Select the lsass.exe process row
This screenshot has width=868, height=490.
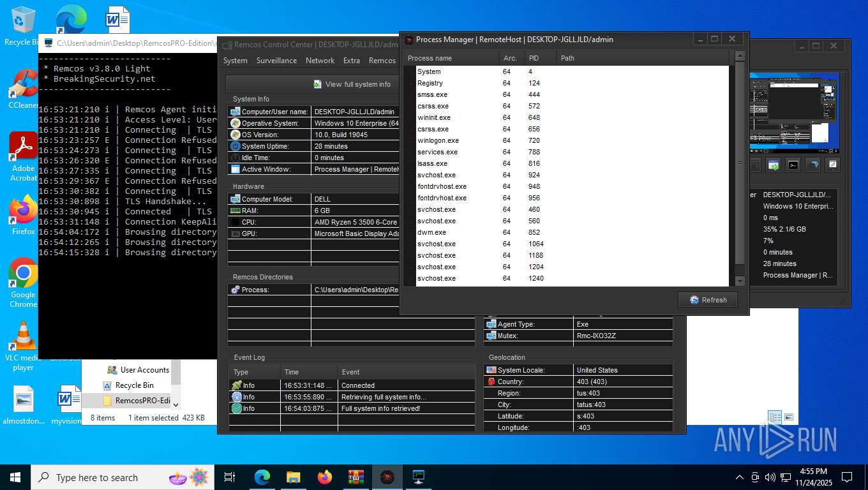pyautogui.click(x=572, y=163)
